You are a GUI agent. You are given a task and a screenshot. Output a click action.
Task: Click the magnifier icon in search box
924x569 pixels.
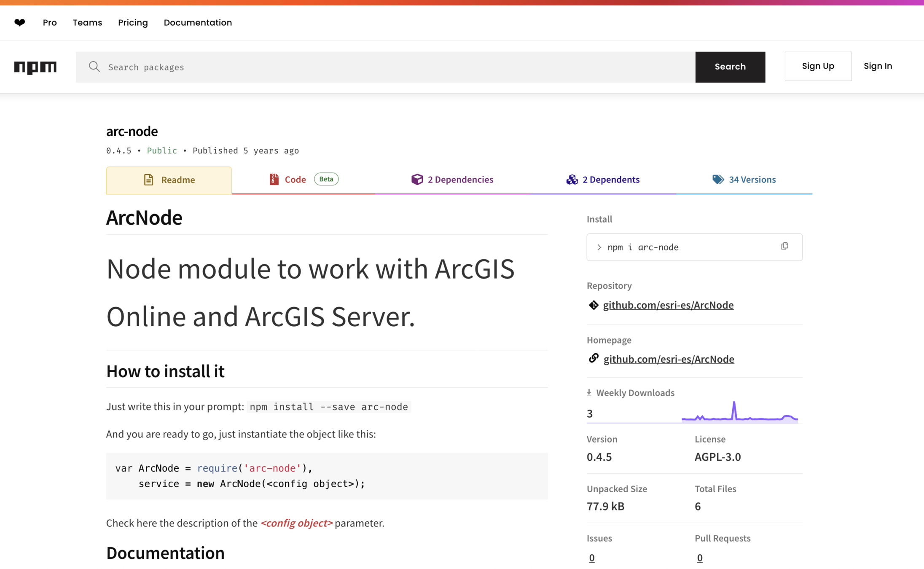(94, 67)
